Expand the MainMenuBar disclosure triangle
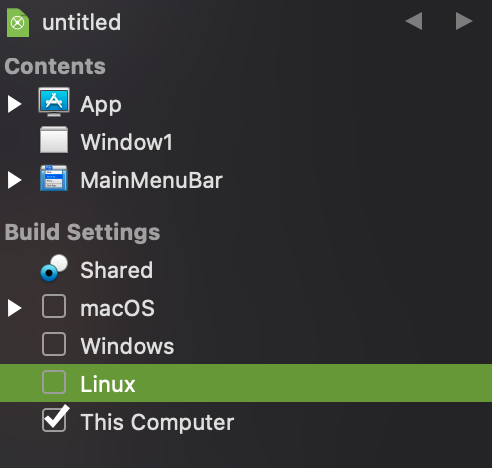This screenshot has width=492, height=468. [14, 180]
